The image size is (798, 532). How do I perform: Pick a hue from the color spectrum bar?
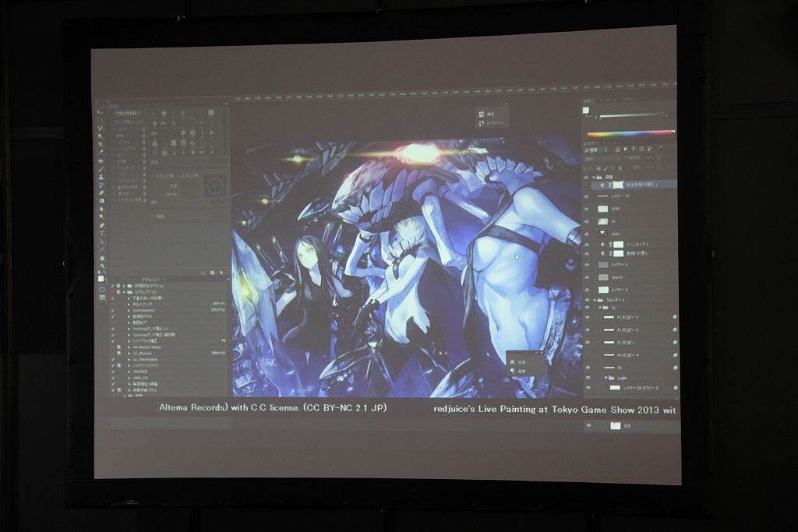pos(631,134)
